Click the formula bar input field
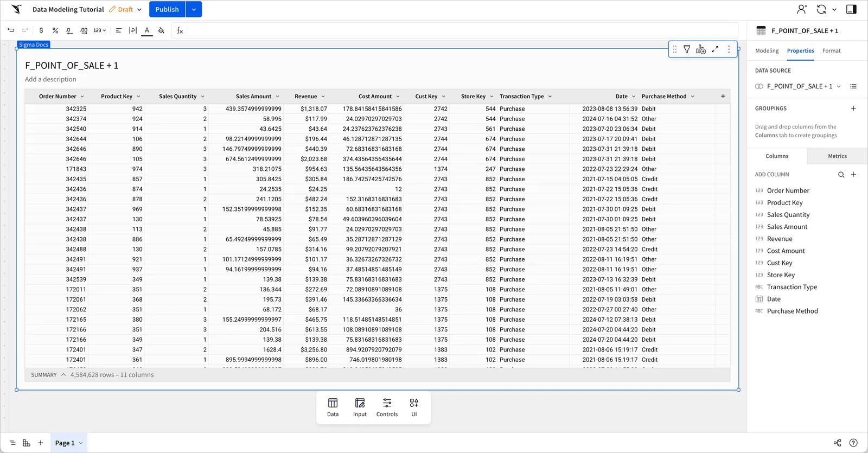 coord(463,30)
